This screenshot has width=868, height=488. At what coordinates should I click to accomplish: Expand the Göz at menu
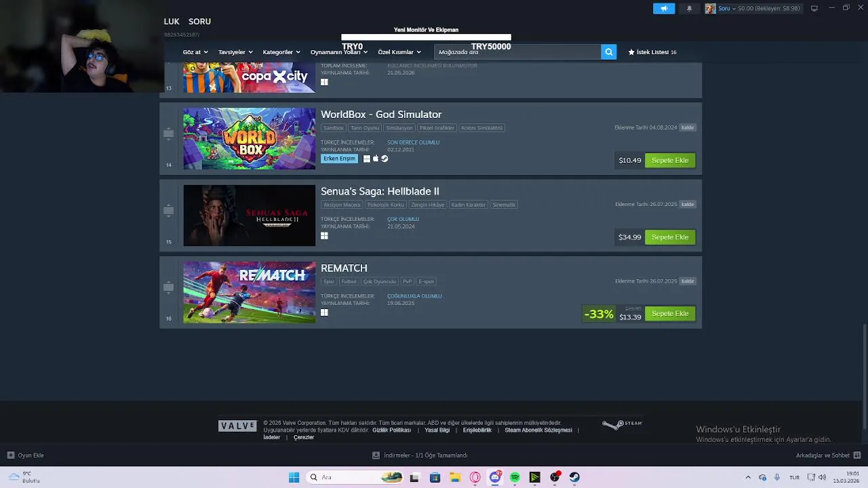[x=195, y=52]
